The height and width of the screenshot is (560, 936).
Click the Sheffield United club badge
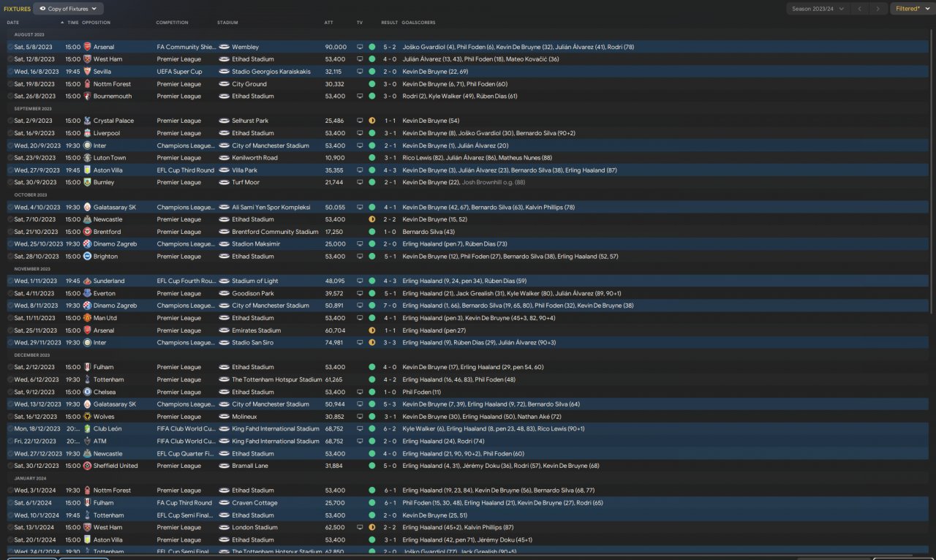(x=87, y=466)
